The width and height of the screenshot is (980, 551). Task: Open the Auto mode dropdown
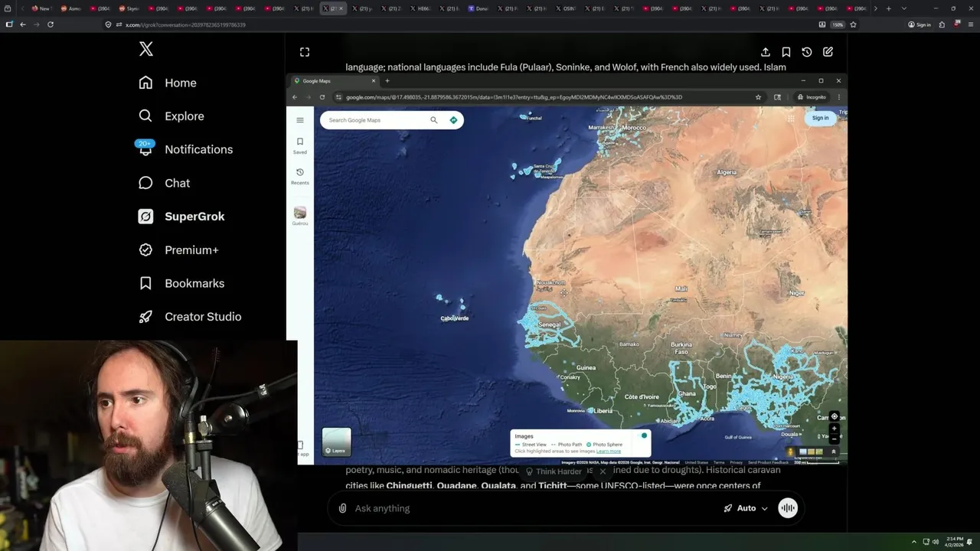[x=746, y=508]
